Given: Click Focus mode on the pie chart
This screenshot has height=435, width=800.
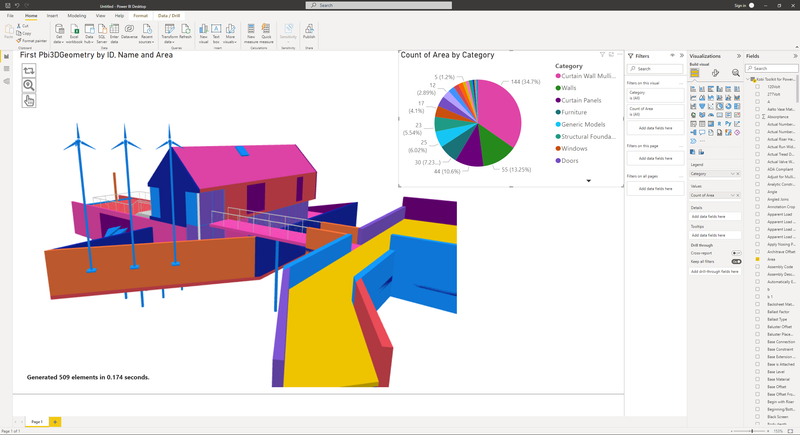Looking at the screenshot, I should tap(611, 55).
